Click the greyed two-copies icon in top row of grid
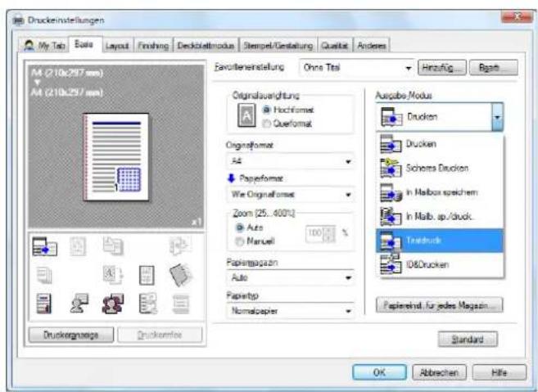538x392 pixels. point(113,246)
